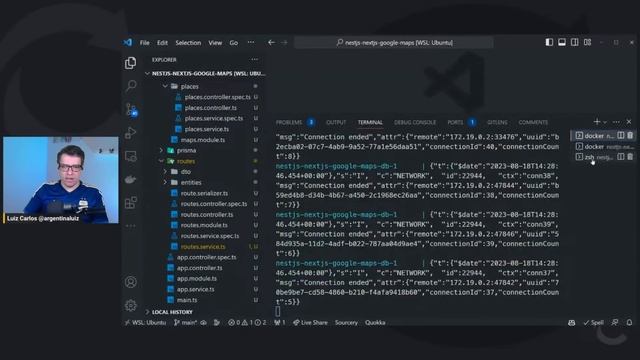
Task: Open main.ts file
Action: 187,300
